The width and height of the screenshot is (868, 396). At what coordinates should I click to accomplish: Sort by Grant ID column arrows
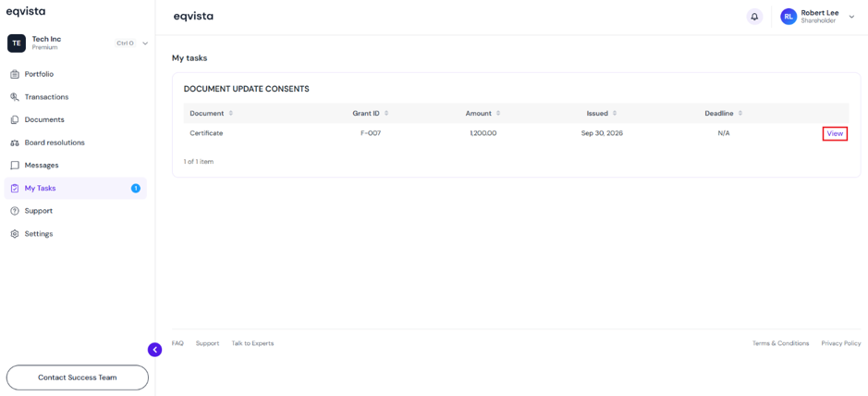386,113
